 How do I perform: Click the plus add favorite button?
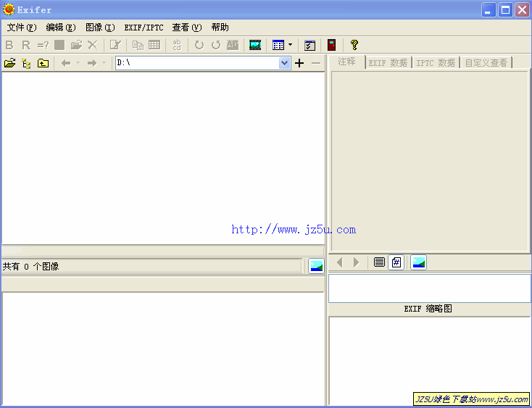[x=299, y=63]
